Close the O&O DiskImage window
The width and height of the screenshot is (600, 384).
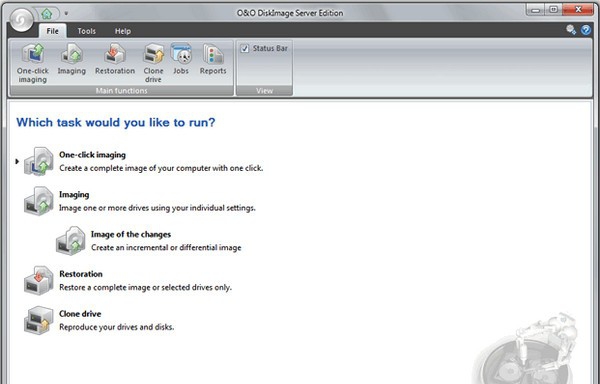(578, 10)
